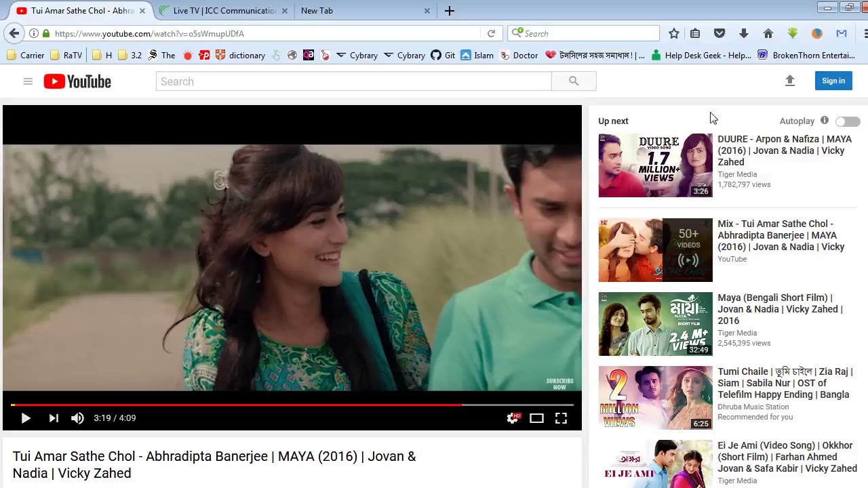Screen dimensions: 868x488
Task: Open BrokenThorn Entertainment bookmark
Action: (x=806, y=56)
